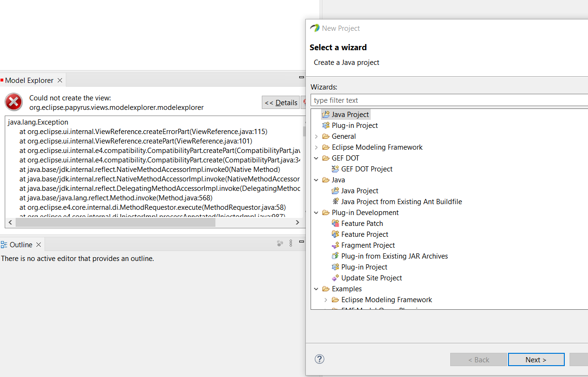The height and width of the screenshot is (377, 588).
Task: Click the stack trace scroll-right arrow
Action: 297,223
